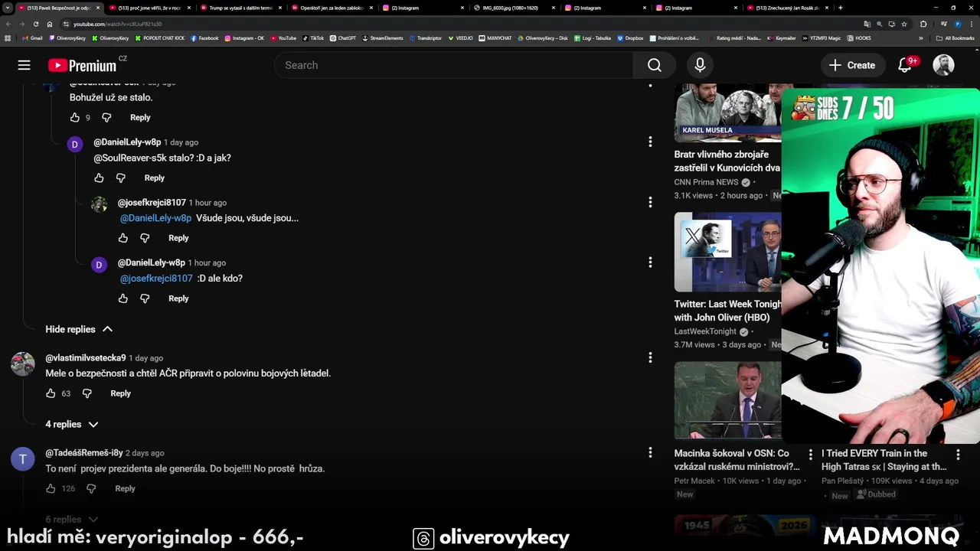Reply to TadeášRemeš's comment
This screenshot has width=980, height=551.
tap(125, 488)
